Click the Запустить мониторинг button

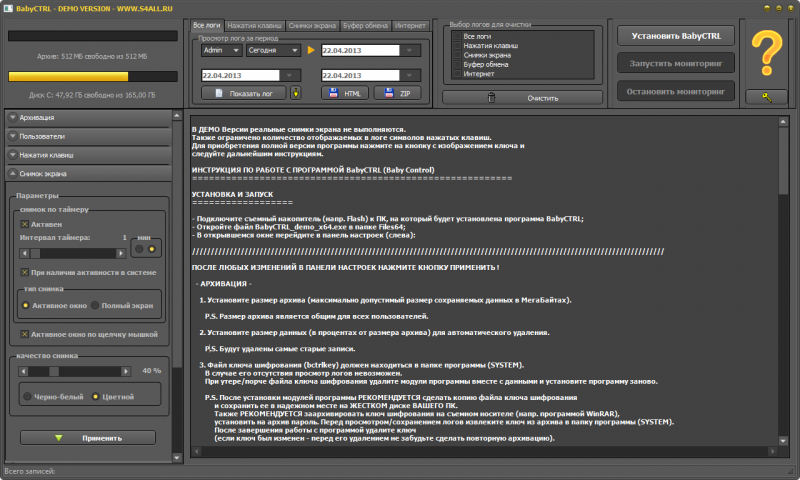click(x=676, y=63)
